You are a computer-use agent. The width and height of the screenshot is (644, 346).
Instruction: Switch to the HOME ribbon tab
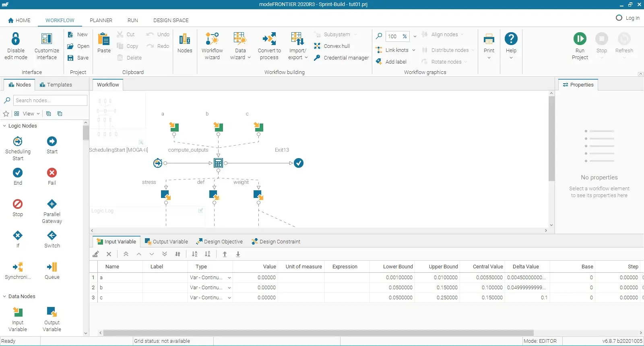pos(19,21)
